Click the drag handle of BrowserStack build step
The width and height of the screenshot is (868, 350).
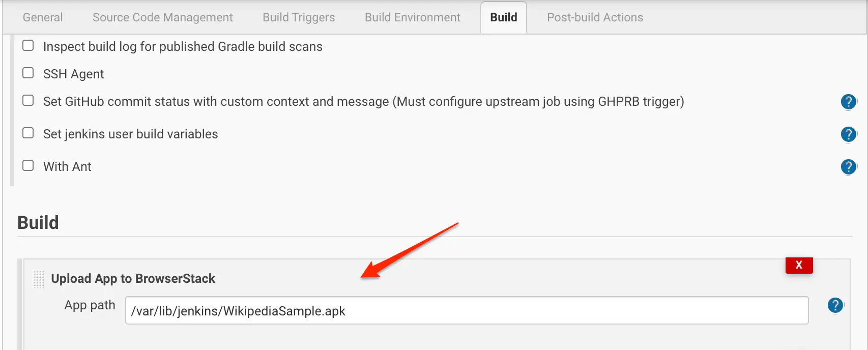[39, 279]
